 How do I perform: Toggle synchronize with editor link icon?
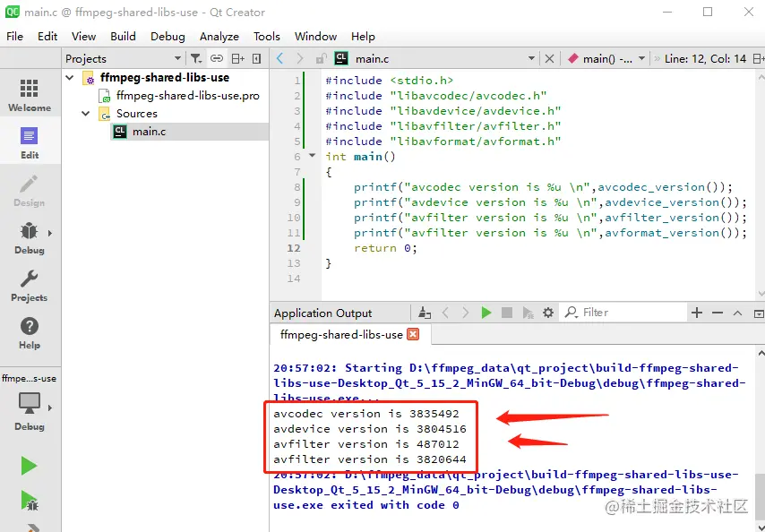(217, 58)
